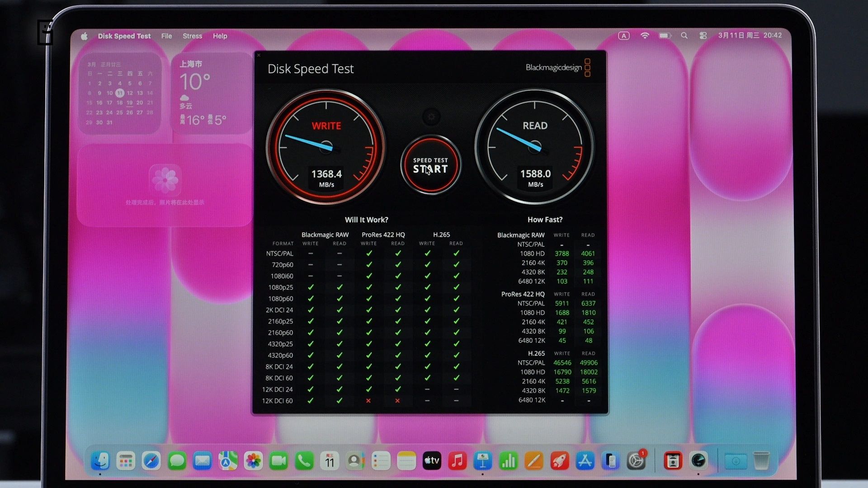Open Finder from the Dock
The width and height of the screenshot is (868, 488).
[x=100, y=461]
